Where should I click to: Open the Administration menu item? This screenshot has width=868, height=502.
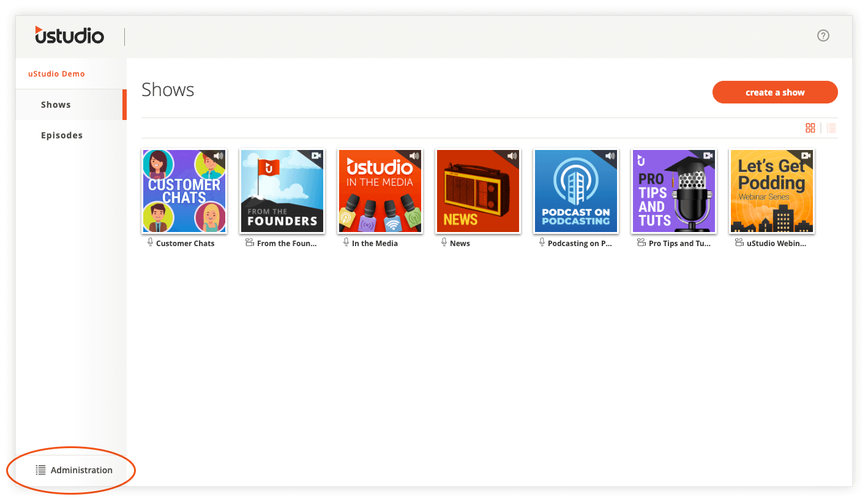[x=71, y=470]
